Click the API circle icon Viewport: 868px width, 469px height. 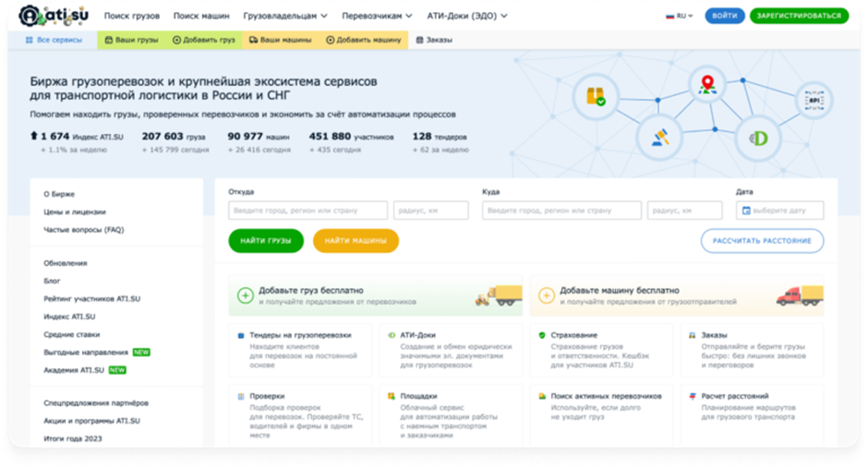click(x=814, y=101)
